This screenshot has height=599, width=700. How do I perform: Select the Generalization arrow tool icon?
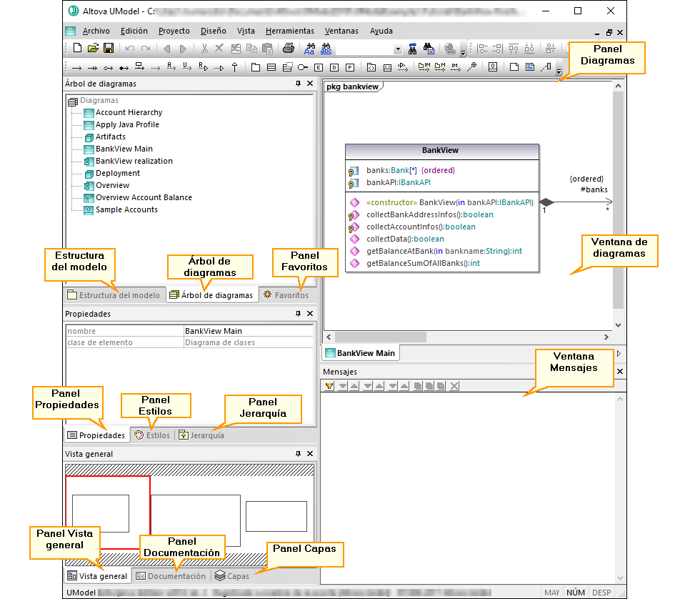click(x=234, y=67)
